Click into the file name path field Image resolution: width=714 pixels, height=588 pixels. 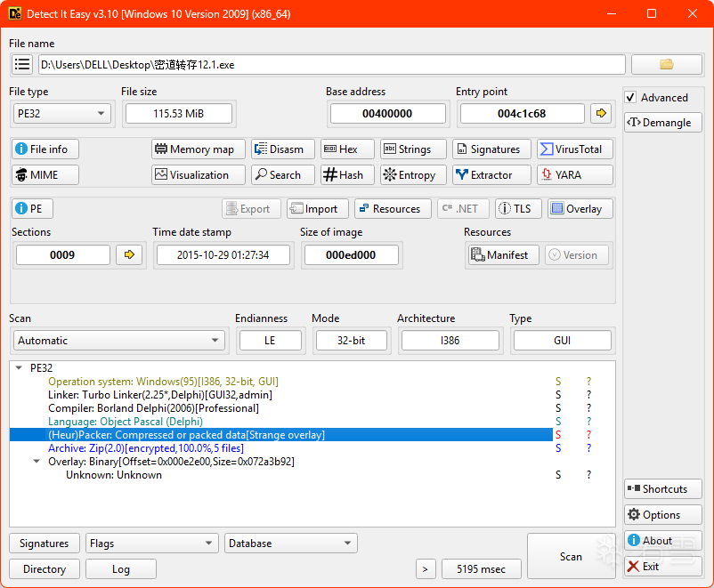[x=332, y=65]
